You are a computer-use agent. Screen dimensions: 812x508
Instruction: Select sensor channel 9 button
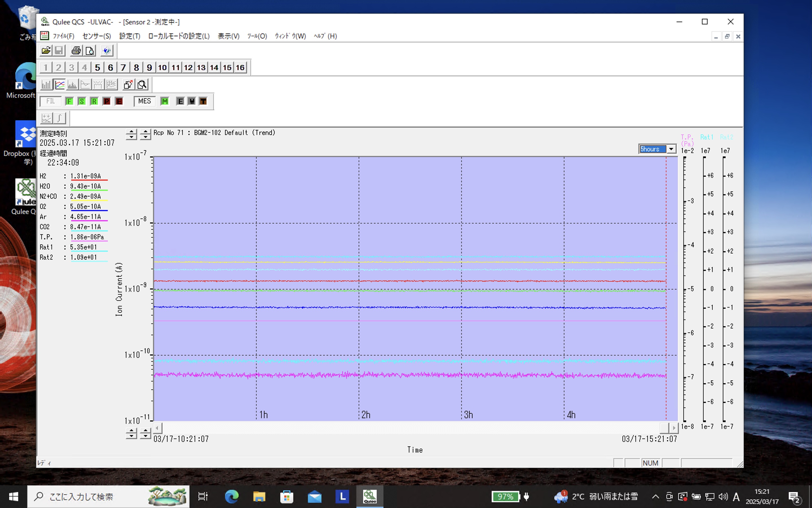click(x=149, y=67)
